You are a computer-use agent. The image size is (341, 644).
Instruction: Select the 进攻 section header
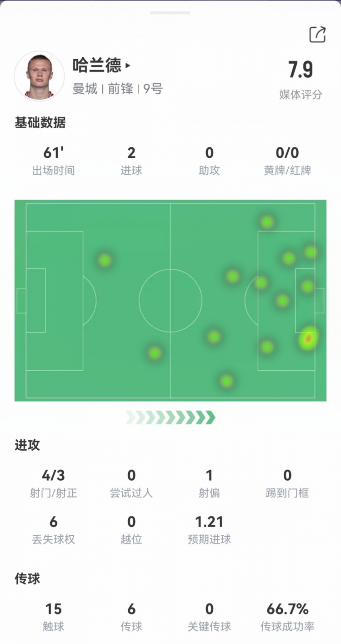click(x=27, y=445)
